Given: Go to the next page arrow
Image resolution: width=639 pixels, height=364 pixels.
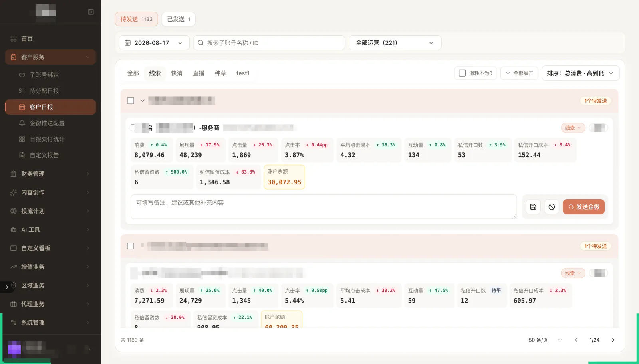Looking at the screenshot, I should tap(613, 340).
